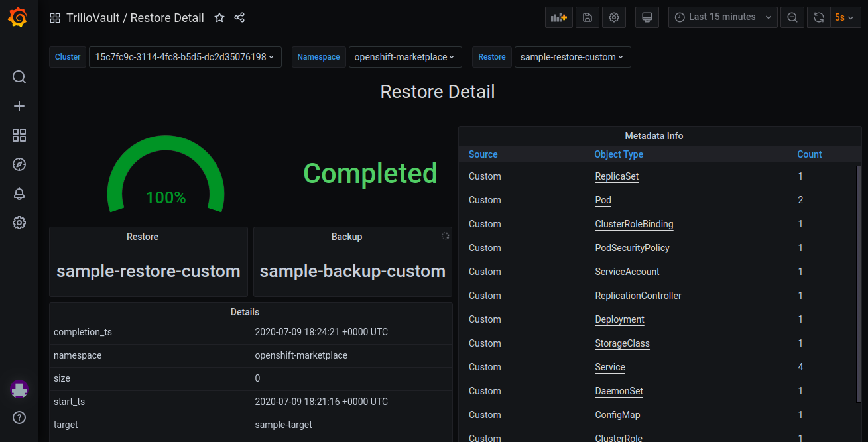Add a panel to the dashboard
Viewport: 868px width, 442px height.
tap(559, 17)
